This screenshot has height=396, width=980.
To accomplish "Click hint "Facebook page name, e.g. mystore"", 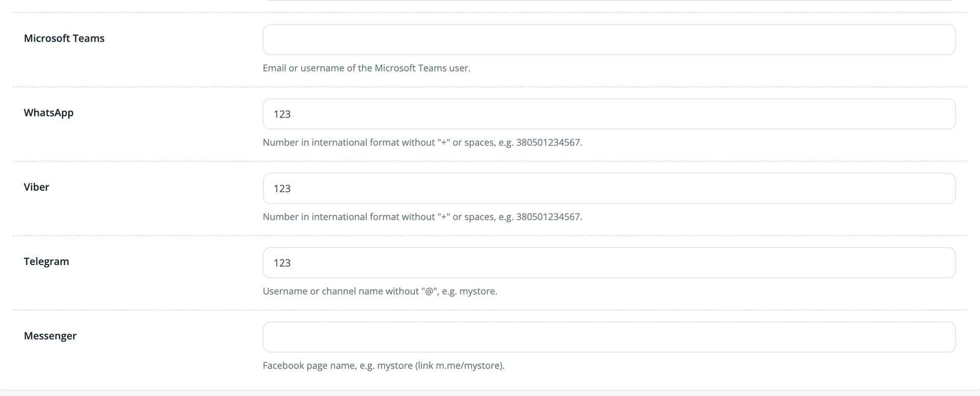I will 383,365.
